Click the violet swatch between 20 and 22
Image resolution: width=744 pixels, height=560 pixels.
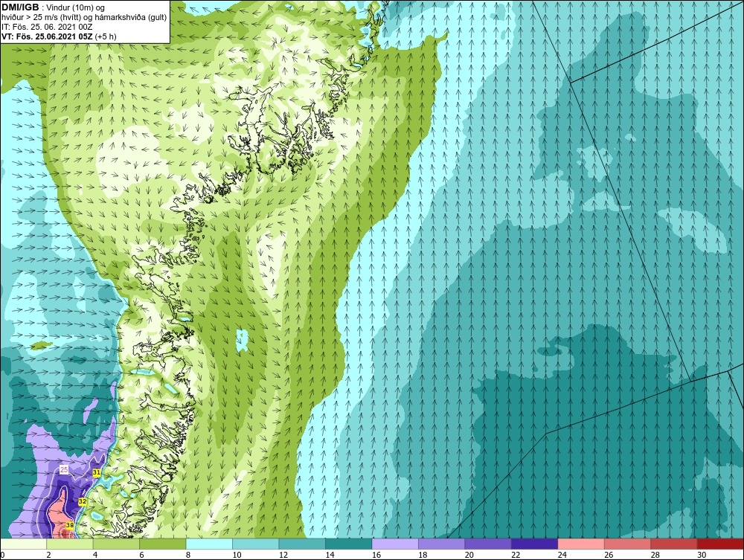[488, 544]
